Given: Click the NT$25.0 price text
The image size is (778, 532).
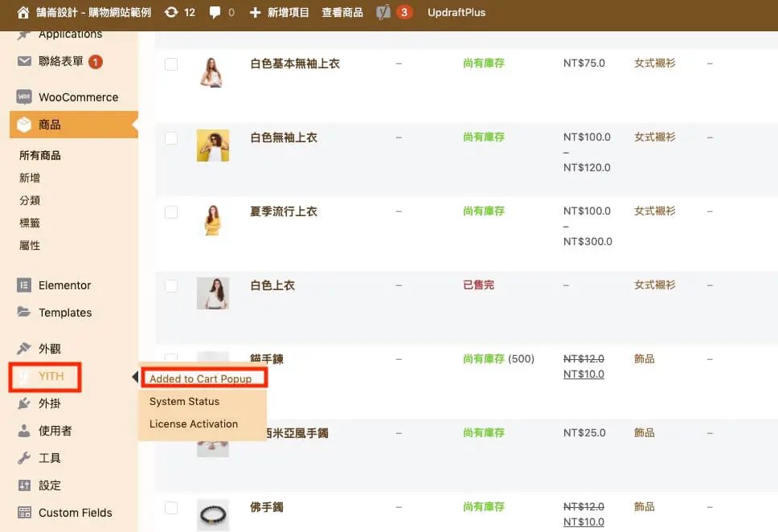Looking at the screenshot, I should click(x=584, y=432).
